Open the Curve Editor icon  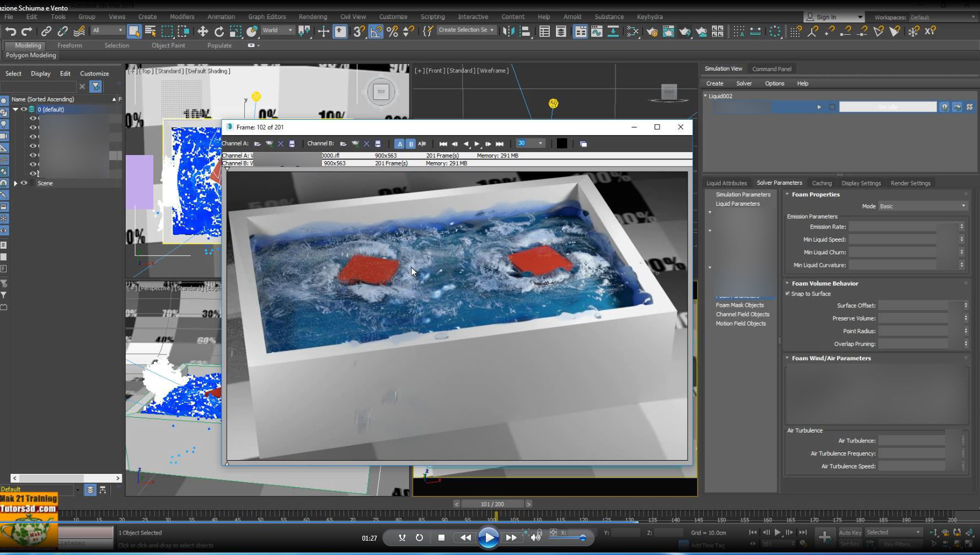(597, 31)
